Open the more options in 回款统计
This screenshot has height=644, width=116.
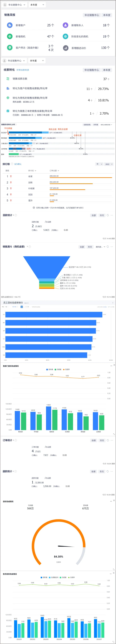pos(112,215)
